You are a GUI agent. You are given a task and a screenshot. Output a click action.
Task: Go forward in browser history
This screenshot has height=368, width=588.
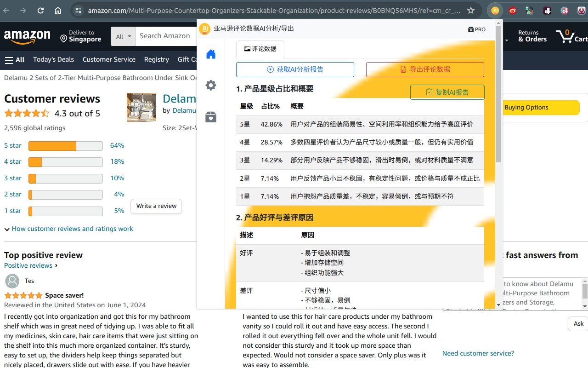tap(23, 11)
